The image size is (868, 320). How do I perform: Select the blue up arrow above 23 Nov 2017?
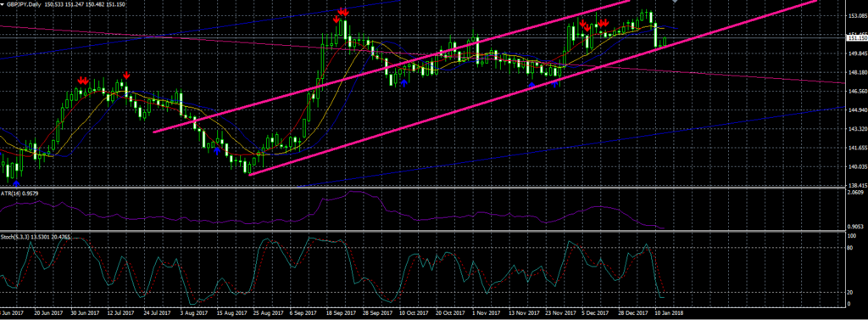pyautogui.click(x=555, y=85)
